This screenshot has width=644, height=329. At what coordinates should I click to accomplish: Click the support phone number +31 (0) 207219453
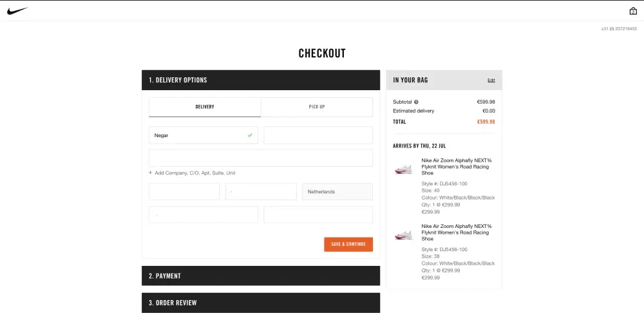[618, 29]
